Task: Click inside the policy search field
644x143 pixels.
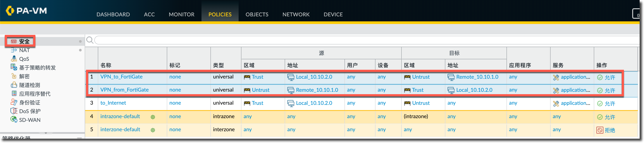Action: (x=350, y=40)
